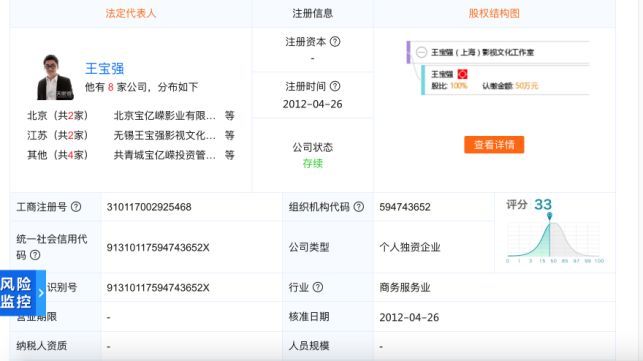Click the 风险监控 floating button
This screenshot has width=643, height=361.
[23, 293]
